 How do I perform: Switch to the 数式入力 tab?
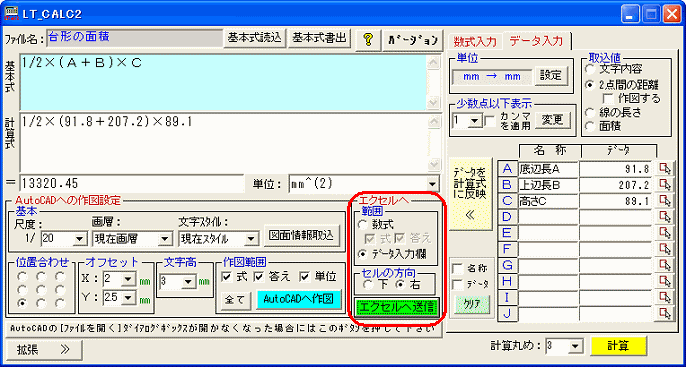[x=475, y=42]
